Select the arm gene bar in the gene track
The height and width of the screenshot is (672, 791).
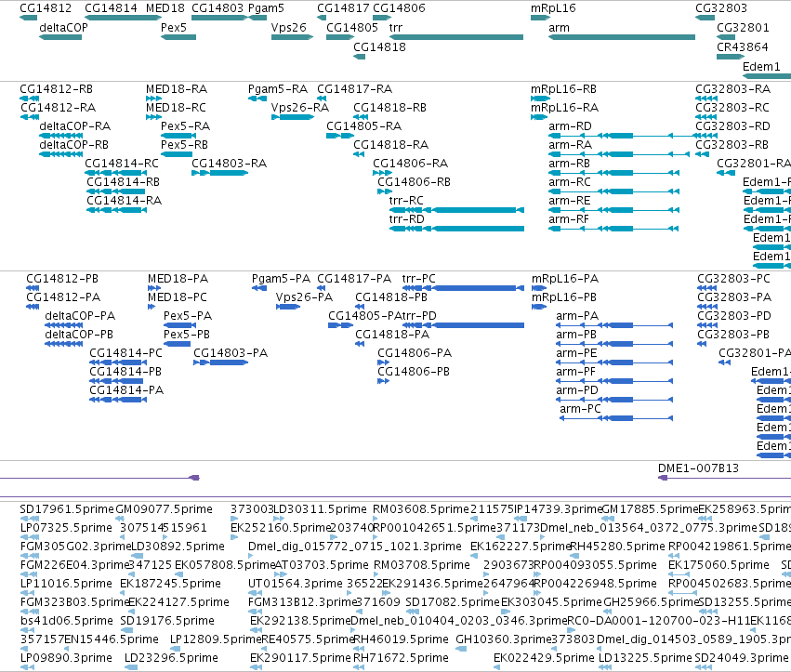(x=622, y=37)
